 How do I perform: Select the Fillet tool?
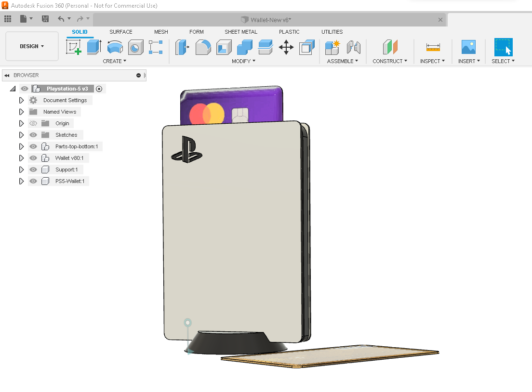(203, 47)
